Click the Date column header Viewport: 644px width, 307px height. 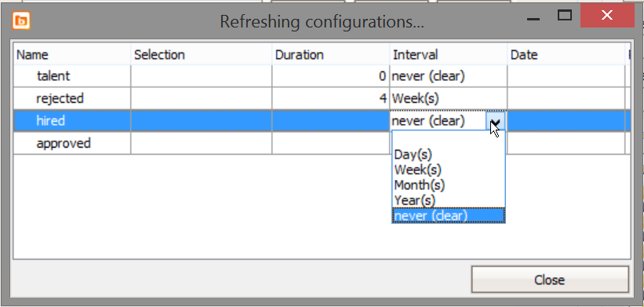coord(566,55)
